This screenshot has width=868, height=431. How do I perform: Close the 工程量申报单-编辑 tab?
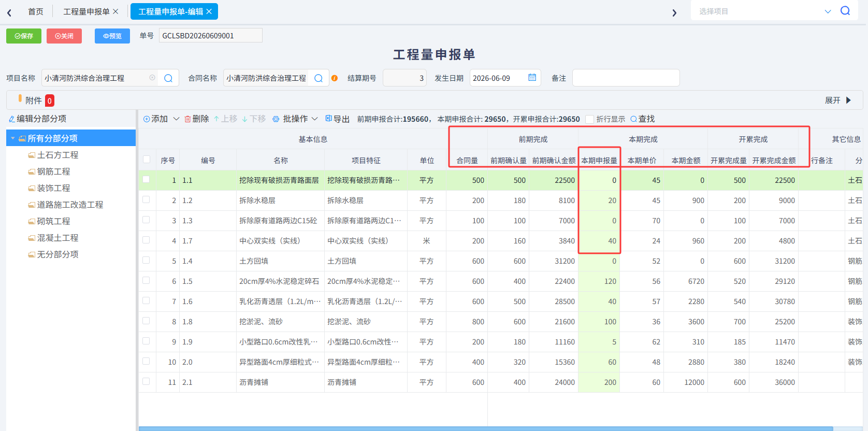pos(209,11)
